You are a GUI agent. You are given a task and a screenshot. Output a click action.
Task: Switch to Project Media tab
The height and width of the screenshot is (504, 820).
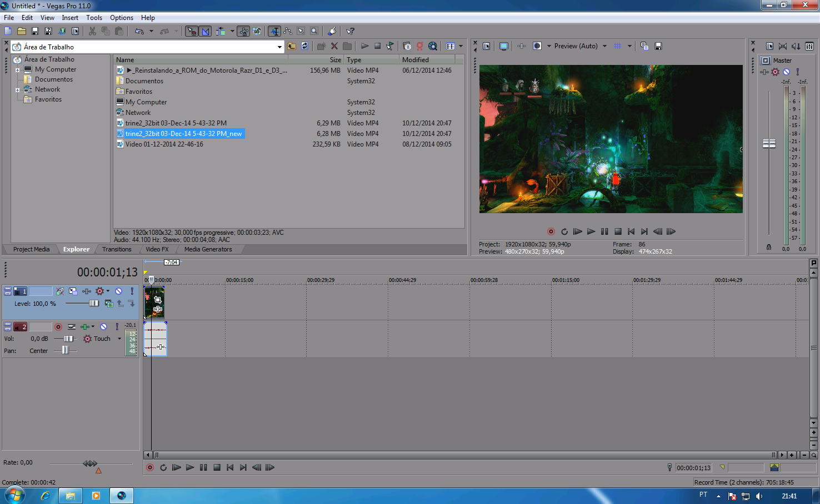tap(31, 249)
